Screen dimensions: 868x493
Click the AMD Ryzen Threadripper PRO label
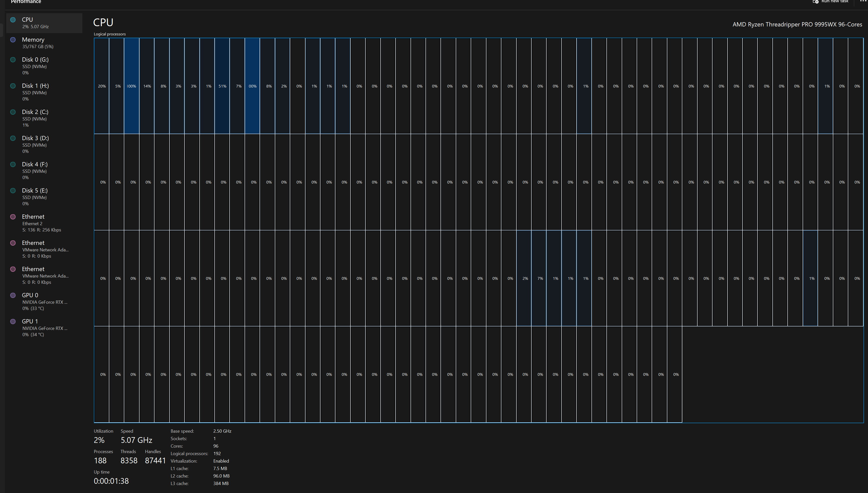tap(797, 24)
